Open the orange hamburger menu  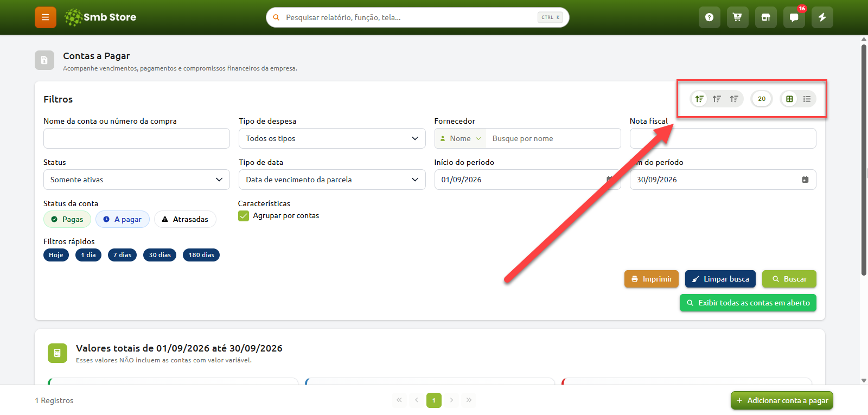tap(46, 17)
